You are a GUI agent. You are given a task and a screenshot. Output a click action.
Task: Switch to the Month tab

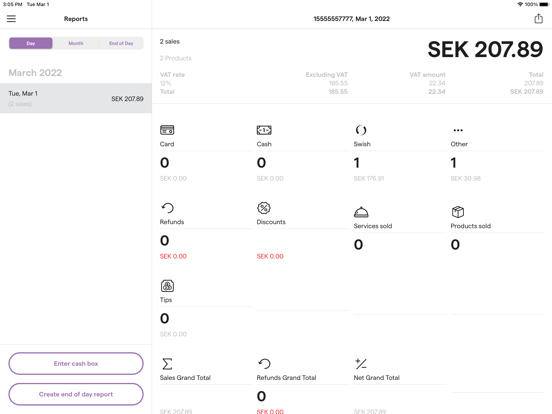click(76, 43)
